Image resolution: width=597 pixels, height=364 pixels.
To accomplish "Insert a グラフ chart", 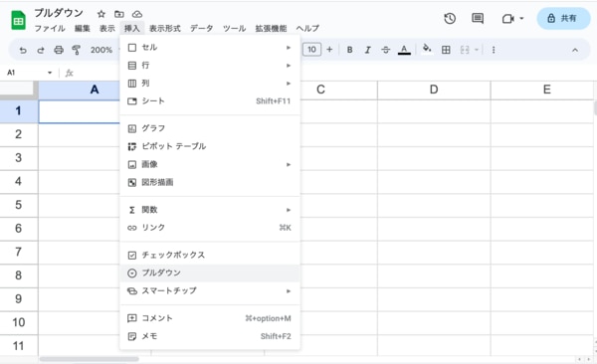I will (210, 128).
